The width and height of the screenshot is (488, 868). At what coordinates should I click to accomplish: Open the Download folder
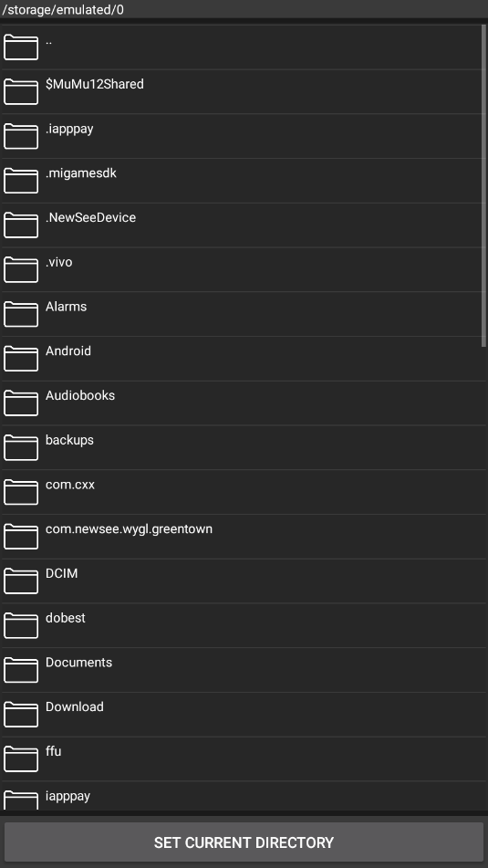point(244,714)
